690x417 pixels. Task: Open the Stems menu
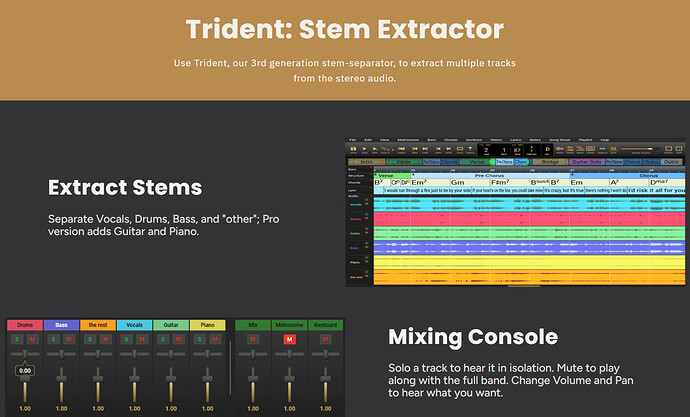tap(496, 140)
